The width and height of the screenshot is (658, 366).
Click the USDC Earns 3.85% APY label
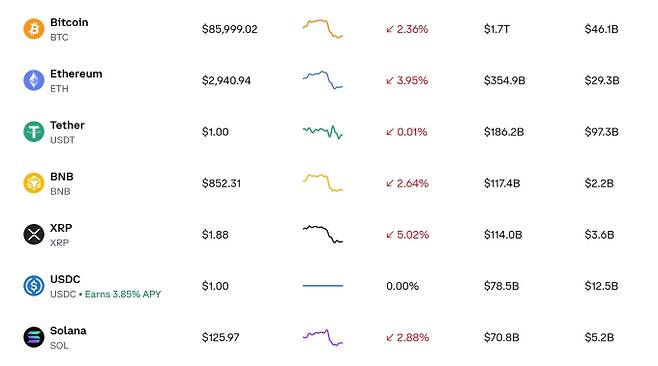point(123,294)
